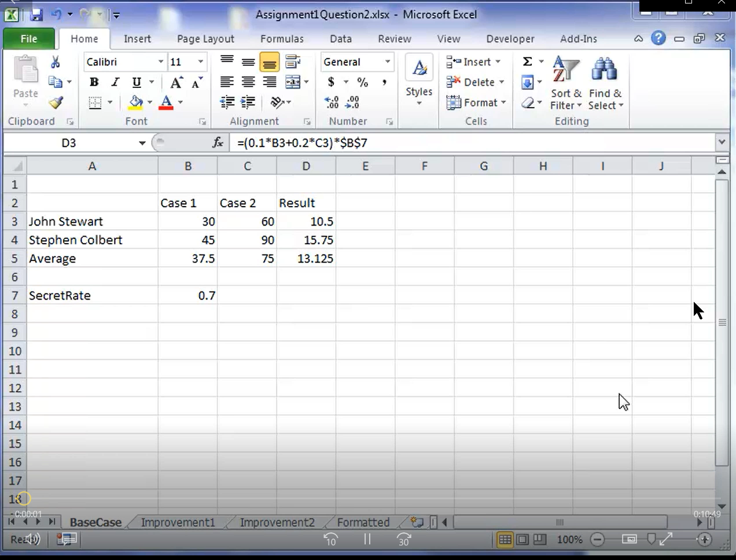Toggle Bold formatting
The image size is (736, 560).
pyautogui.click(x=94, y=82)
